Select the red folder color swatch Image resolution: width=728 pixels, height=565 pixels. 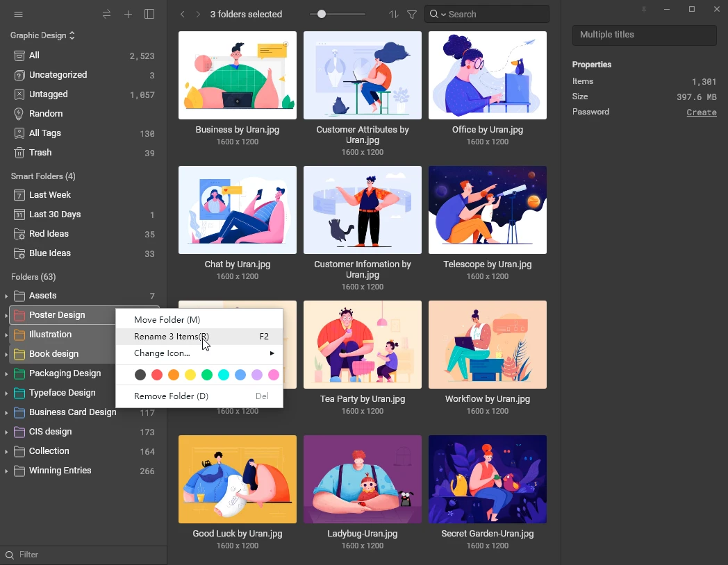pyautogui.click(x=158, y=374)
